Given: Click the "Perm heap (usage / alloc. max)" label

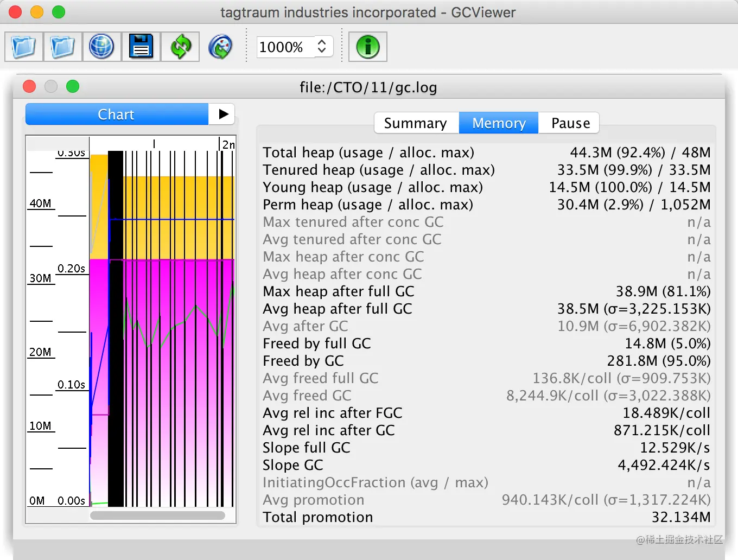Looking at the screenshot, I should coord(368,205).
